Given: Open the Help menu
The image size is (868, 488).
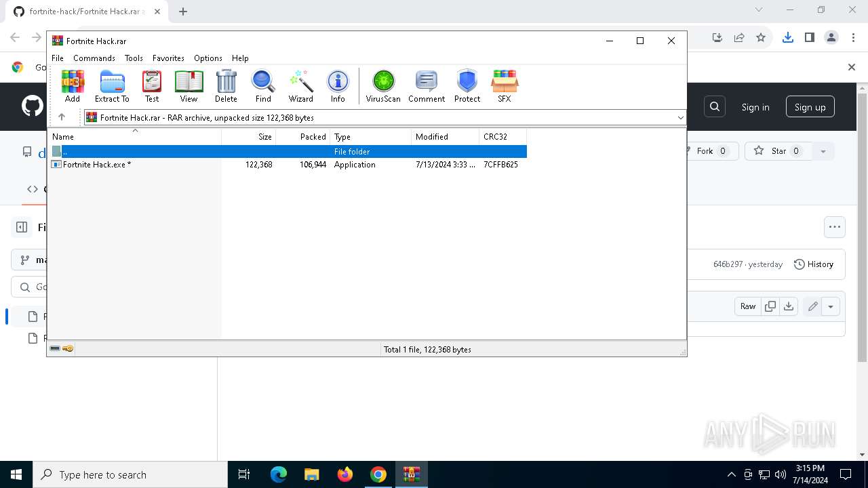Looking at the screenshot, I should (240, 58).
